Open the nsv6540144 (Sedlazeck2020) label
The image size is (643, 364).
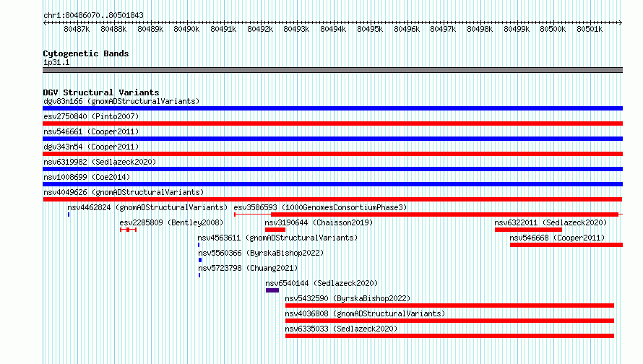tap(321, 283)
